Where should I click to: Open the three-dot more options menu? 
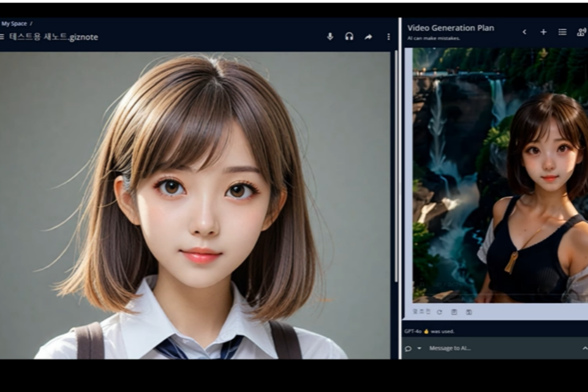click(388, 37)
